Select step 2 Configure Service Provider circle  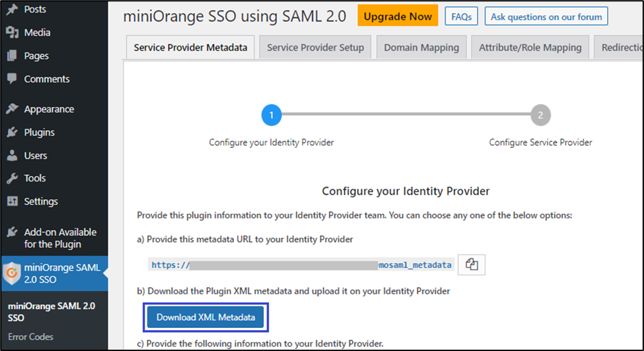pos(540,116)
